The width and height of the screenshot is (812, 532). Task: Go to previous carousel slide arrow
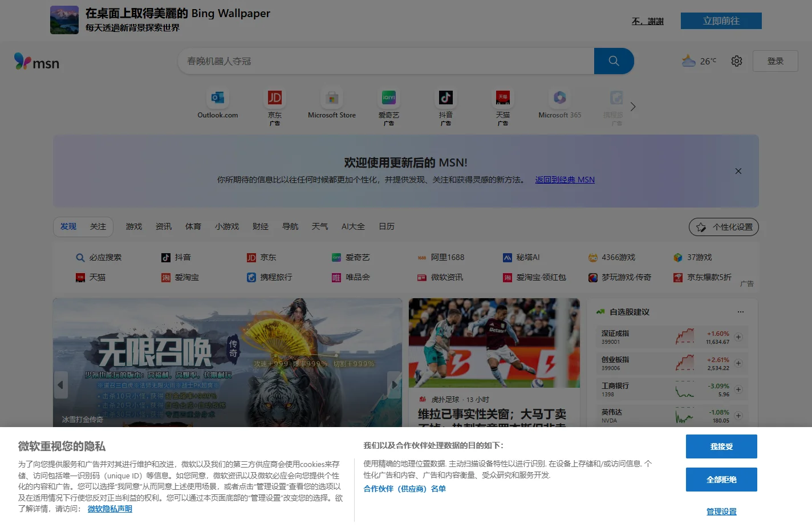click(x=60, y=385)
